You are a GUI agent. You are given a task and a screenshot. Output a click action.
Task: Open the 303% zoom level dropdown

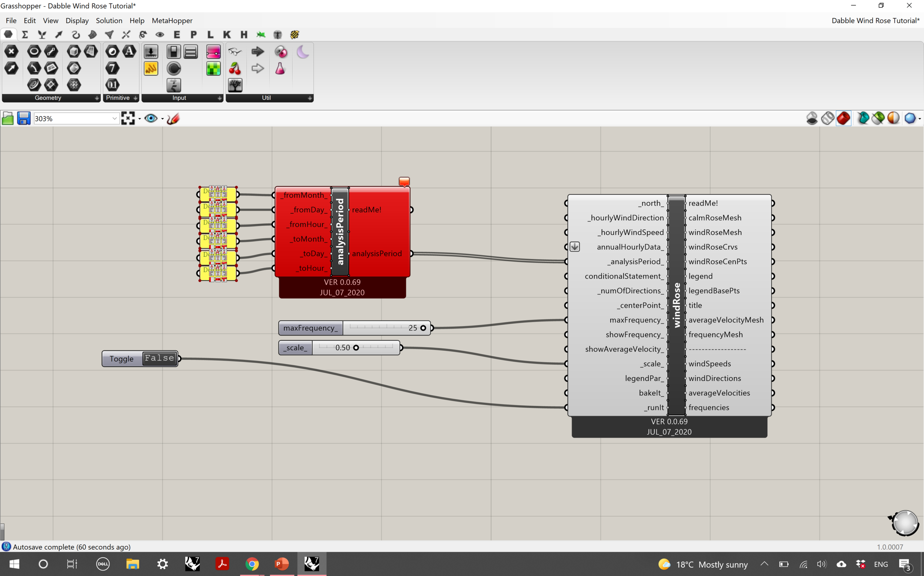114,119
